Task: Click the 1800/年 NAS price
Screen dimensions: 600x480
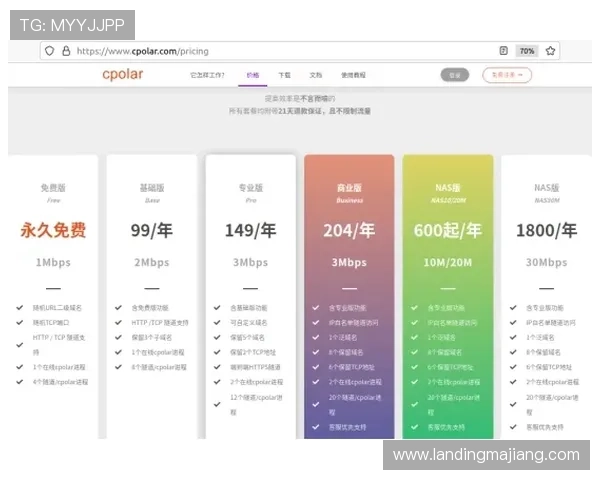Action: point(546,230)
